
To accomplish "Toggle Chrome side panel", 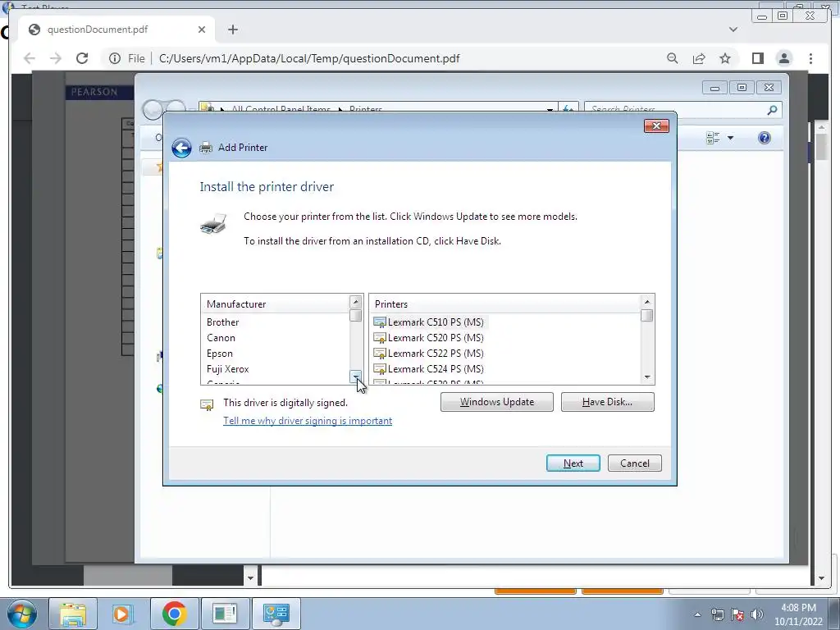I will pos(757,58).
